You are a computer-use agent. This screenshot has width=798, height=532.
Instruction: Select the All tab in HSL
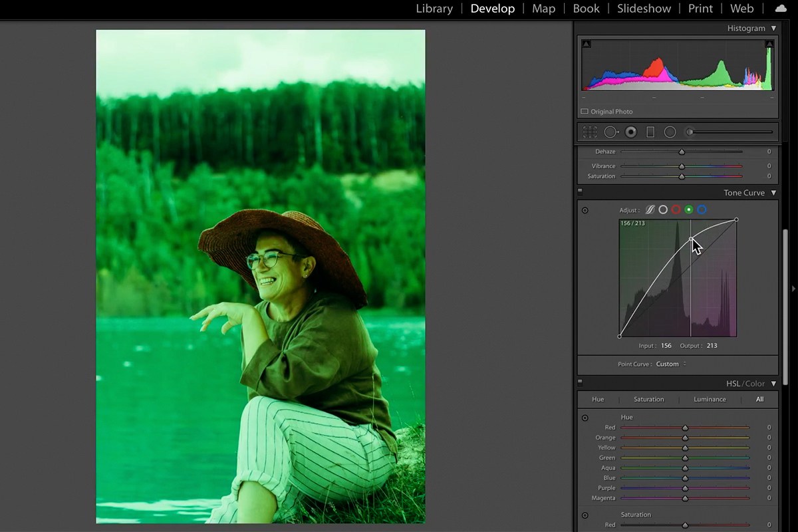tap(759, 399)
